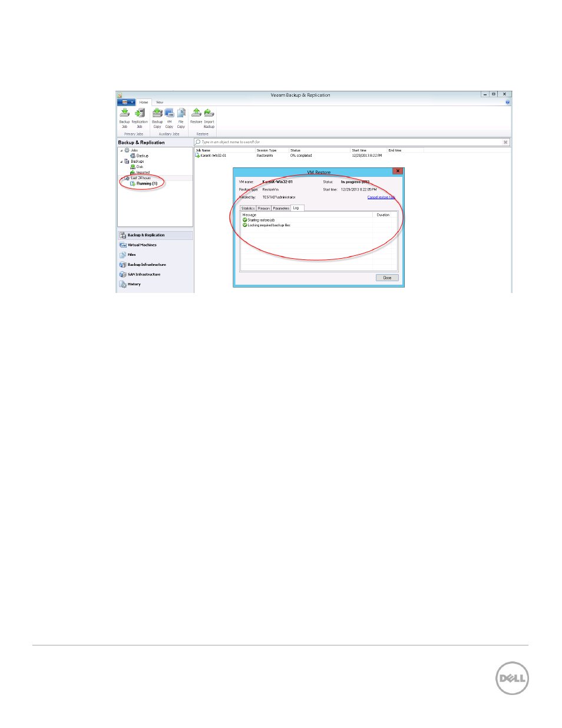The height and width of the screenshot is (728, 562).
Task: Switch to the Home ribbon tab
Action: coord(144,103)
